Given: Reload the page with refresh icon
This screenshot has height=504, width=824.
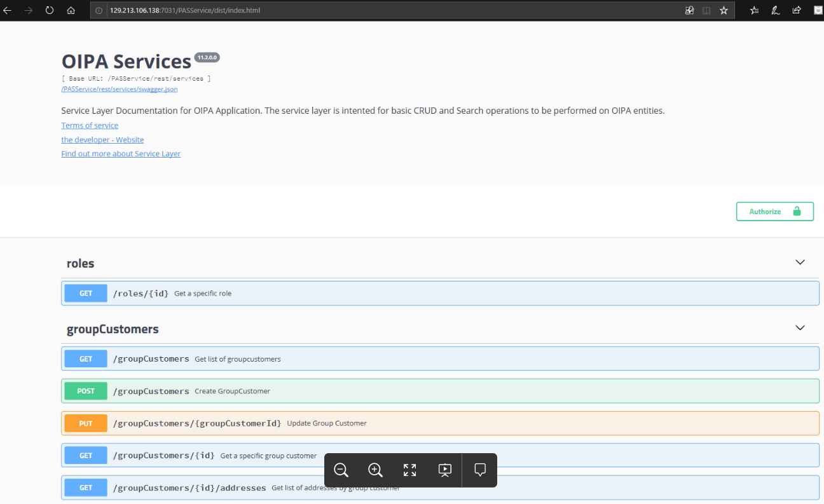Looking at the screenshot, I should click(x=50, y=10).
